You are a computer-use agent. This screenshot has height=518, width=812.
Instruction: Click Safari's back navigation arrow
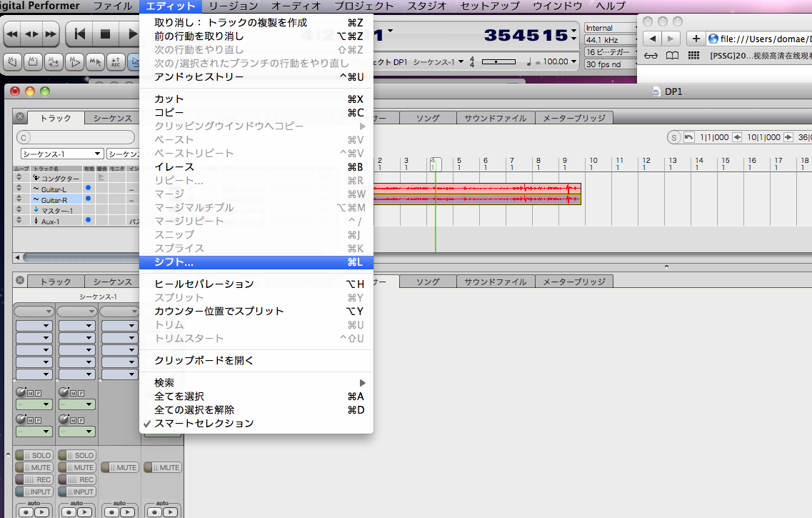(653, 39)
